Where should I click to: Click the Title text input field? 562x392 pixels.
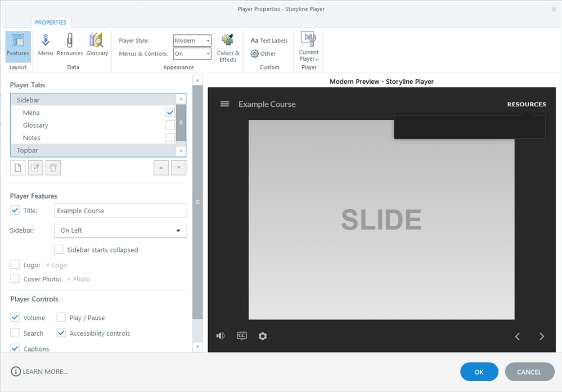[x=120, y=211]
